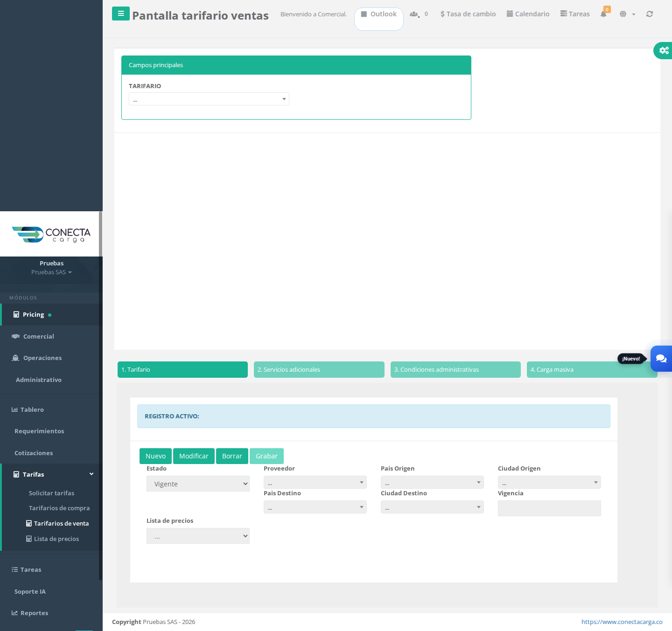The height and width of the screenshot is (631, 672).
Task: Open the Ciudad Destino dropdown
Action: (x=432, y=507)
